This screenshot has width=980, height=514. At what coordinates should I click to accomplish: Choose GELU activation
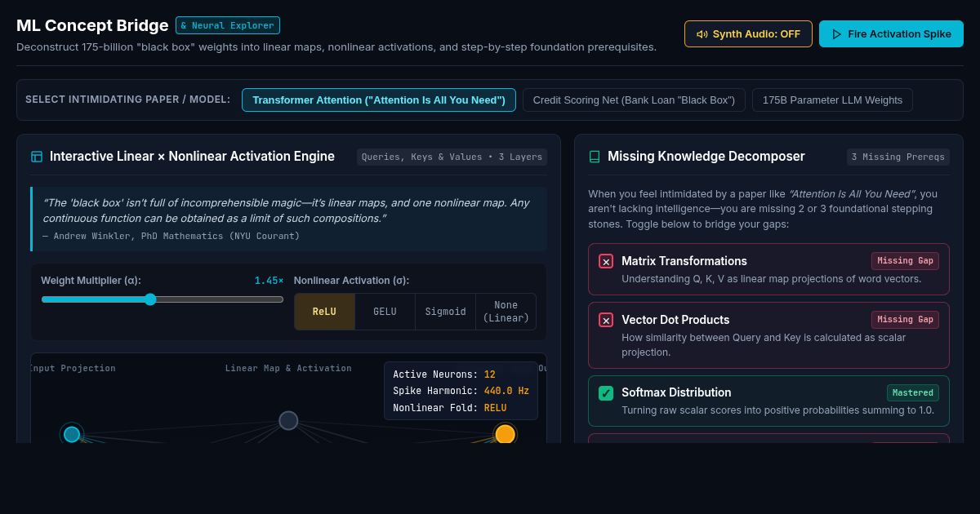(385, 312)
